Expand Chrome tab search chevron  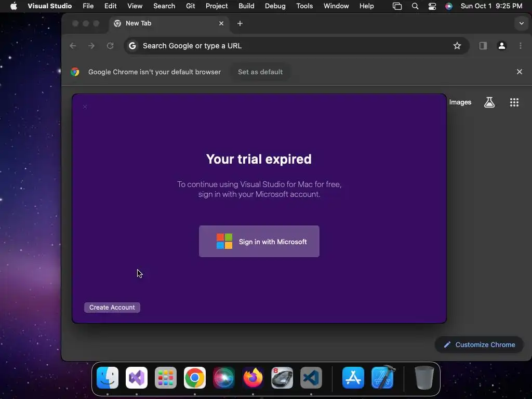[x=521, y=23]
